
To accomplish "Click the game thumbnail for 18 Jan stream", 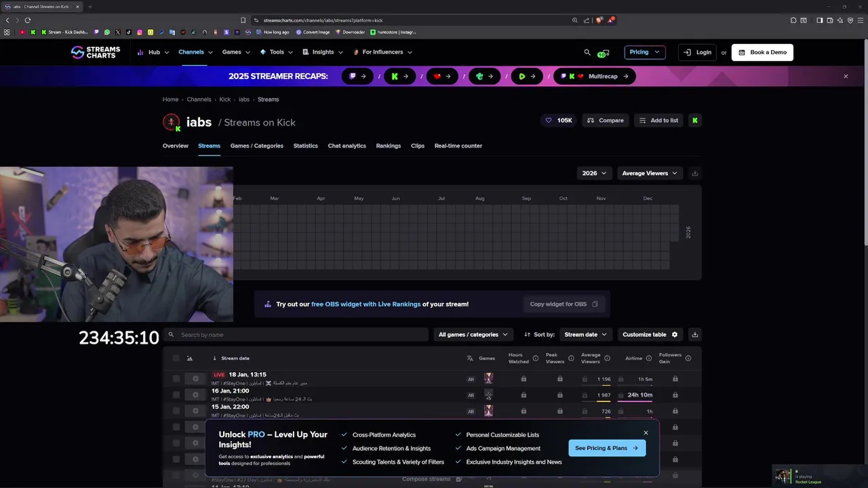I will click(x=488, y=378).
